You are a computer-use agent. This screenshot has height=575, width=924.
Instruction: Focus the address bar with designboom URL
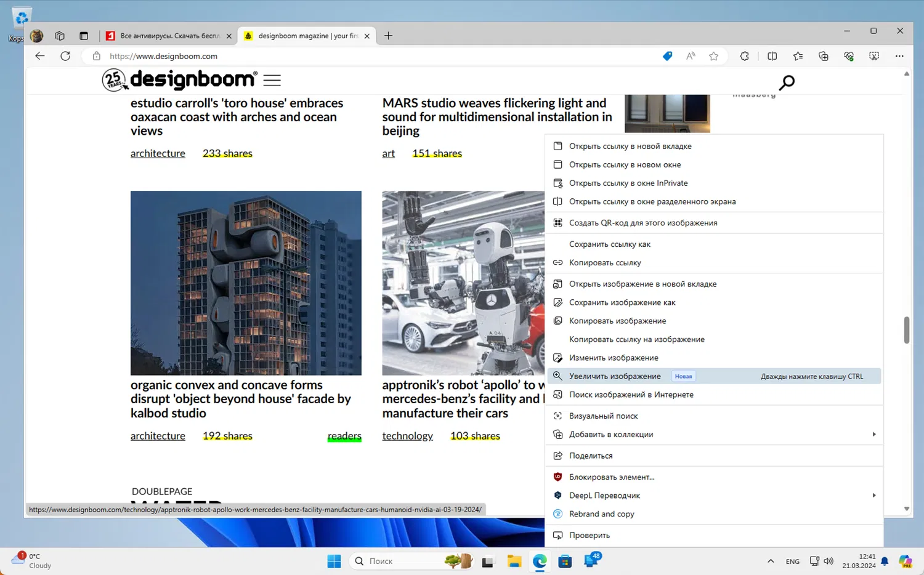point(382,56)
